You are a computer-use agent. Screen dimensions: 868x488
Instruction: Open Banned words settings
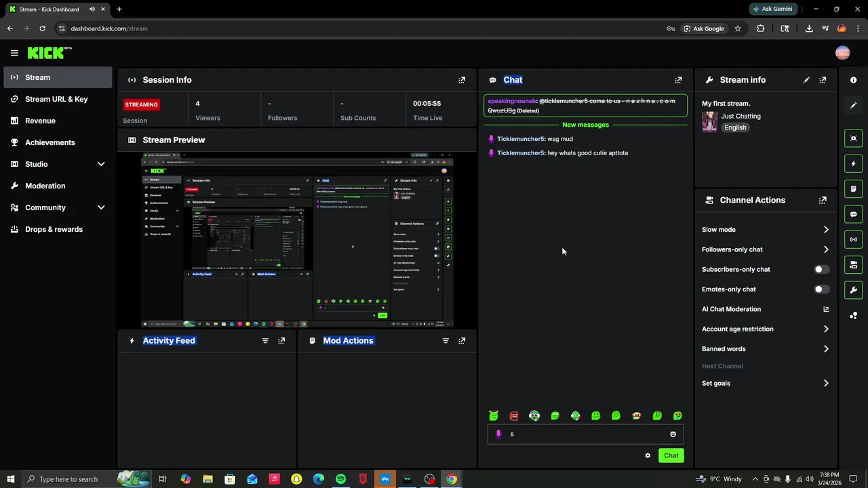(x=766, y=349)
